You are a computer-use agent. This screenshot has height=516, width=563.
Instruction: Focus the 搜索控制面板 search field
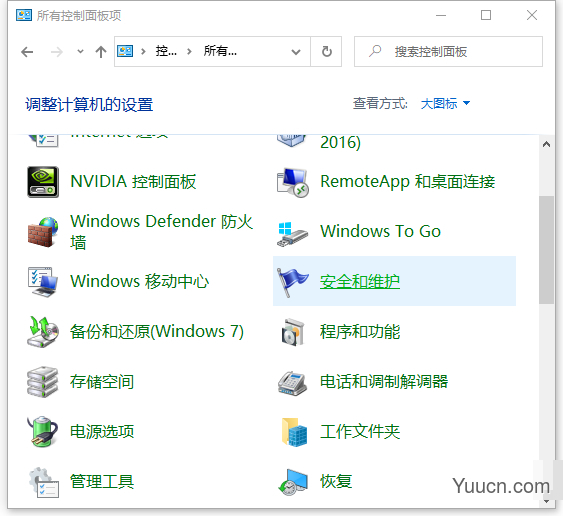click(448, 51)
